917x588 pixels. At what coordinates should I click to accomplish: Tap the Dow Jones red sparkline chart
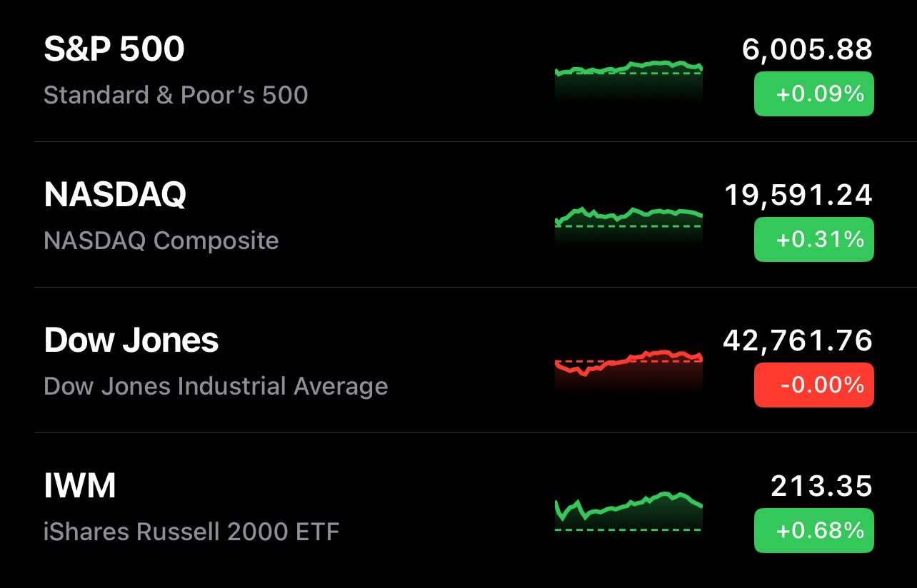coord(628,371)
